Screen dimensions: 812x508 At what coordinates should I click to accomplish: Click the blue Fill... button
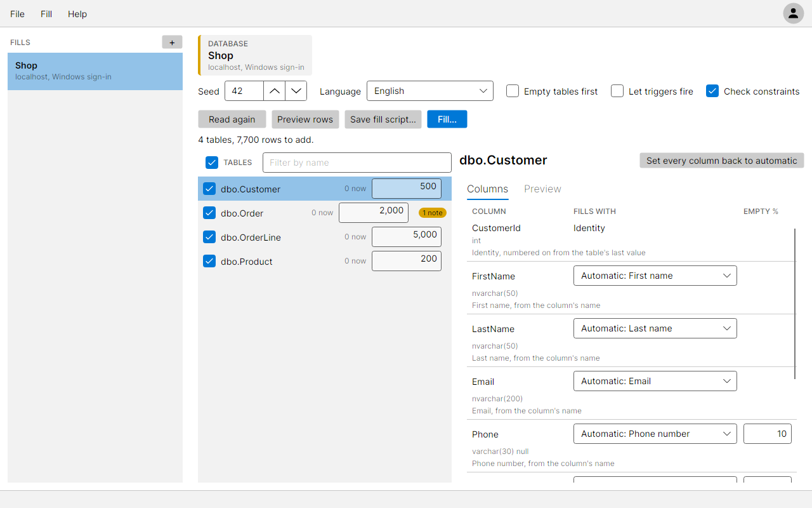[447, 119]
